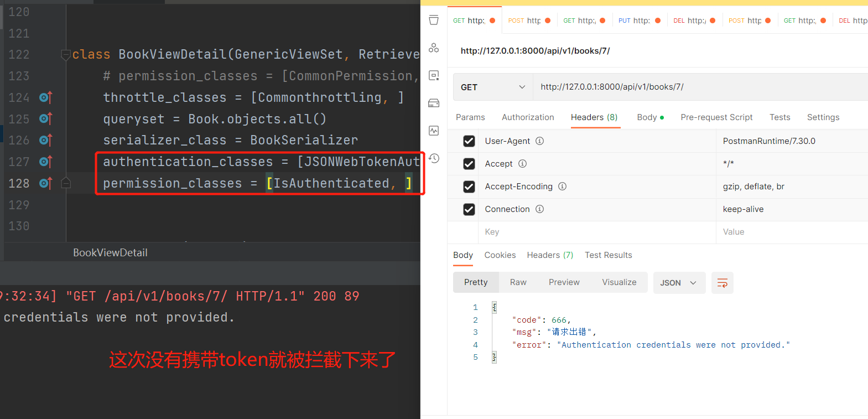Toggle line wrap in response body
The image size is (868, 419).
[x=722, y=283]
